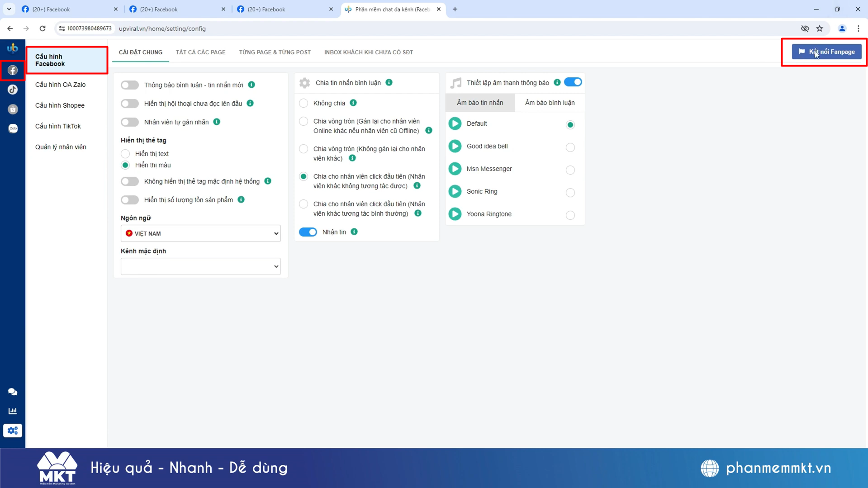Click the music note icon in sound panel
The height and width of the screenshot is (488, 868).
(x=456, y=83)
